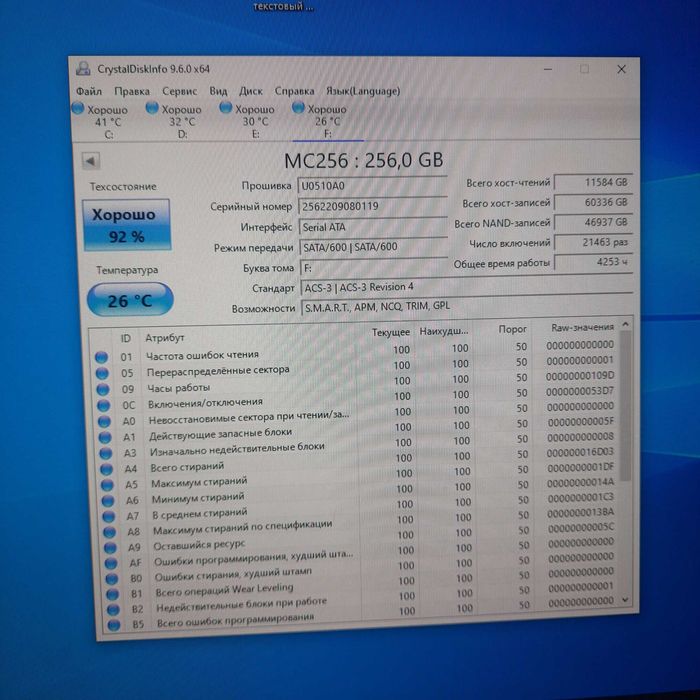The image size is (700, 700).
Task: Click the Интерфейс field Serial ATA
Action: click(373, 227)
